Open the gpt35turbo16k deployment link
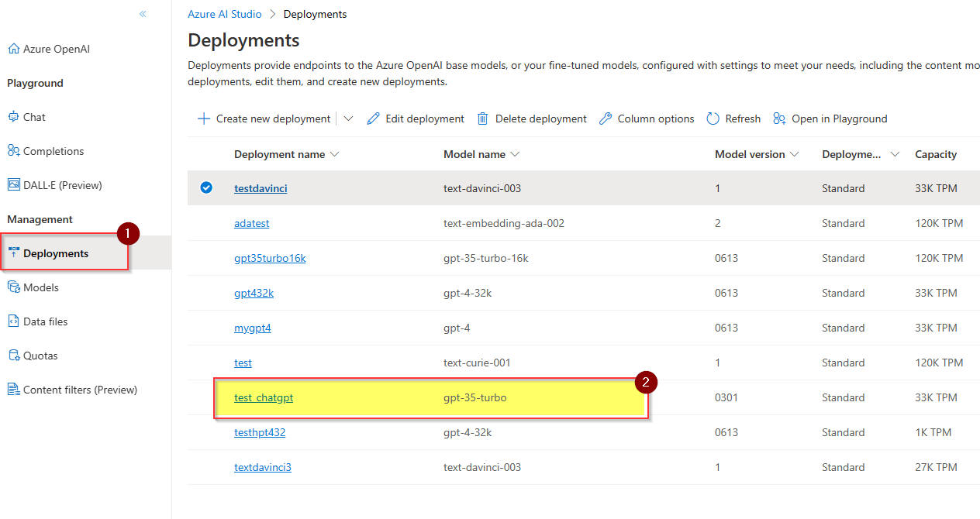The height and width of the screenshot is (519, 980). pyautogui.click(x=270, y=258)
